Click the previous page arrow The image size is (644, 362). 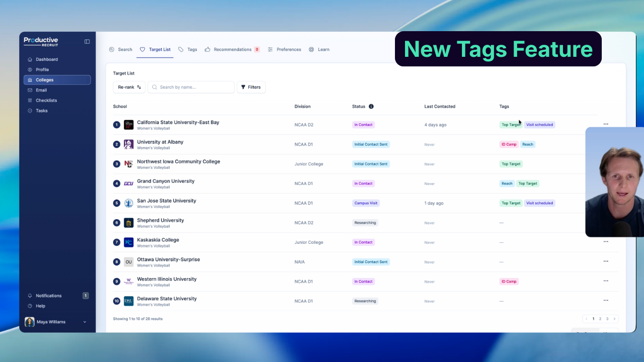(586, 319)
